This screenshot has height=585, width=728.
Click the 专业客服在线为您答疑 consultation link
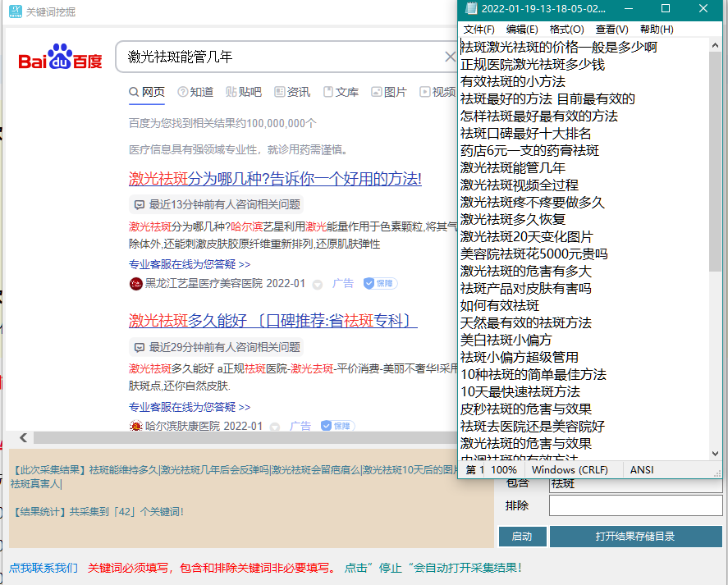190,263
